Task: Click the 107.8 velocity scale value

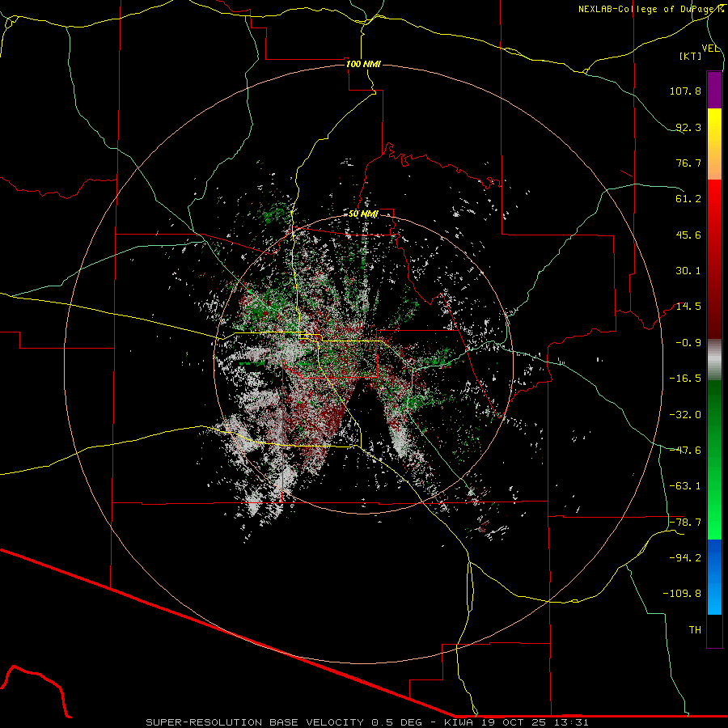Action: 685,91
